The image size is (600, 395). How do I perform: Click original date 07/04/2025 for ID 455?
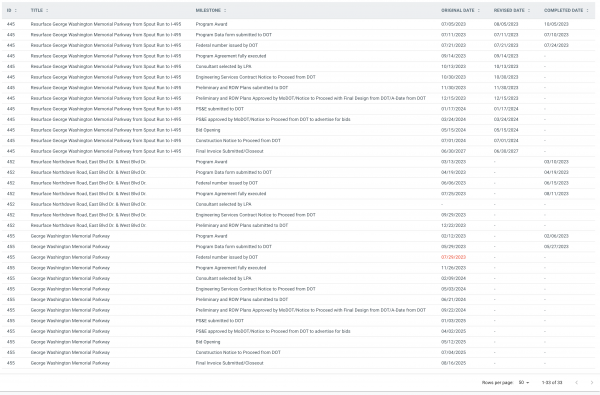453,353
